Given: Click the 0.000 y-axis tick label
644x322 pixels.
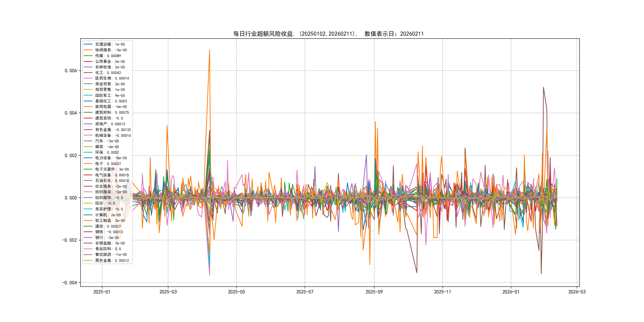Looking at the screenshot, I should (71, 198).
